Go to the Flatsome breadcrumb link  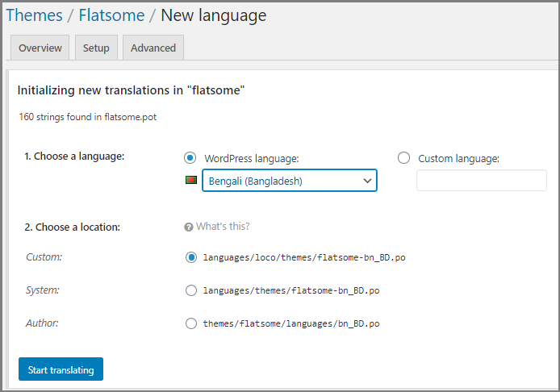click(111, 15)
